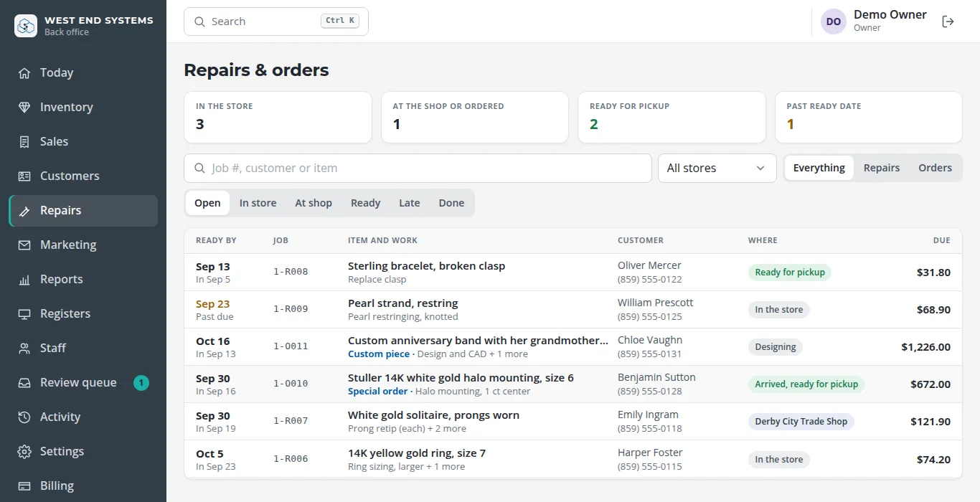Click the Ready for pickup summary card

[x=672, y=117]
